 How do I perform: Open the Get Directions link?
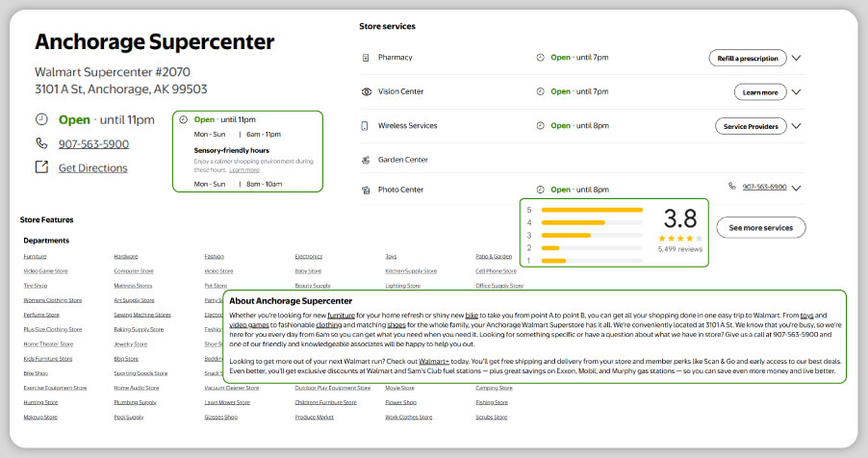coord(92,168)
